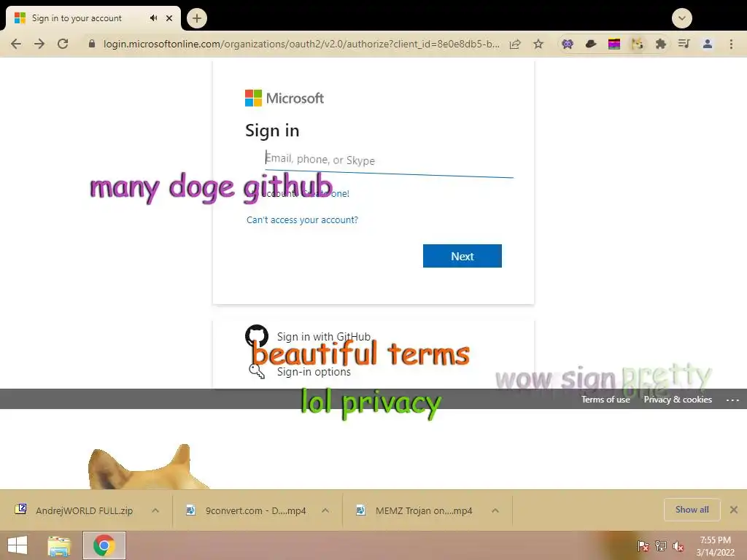
Task: Expand options for MEMZ Trojan mp4 download
Action: tap(495, 510)
